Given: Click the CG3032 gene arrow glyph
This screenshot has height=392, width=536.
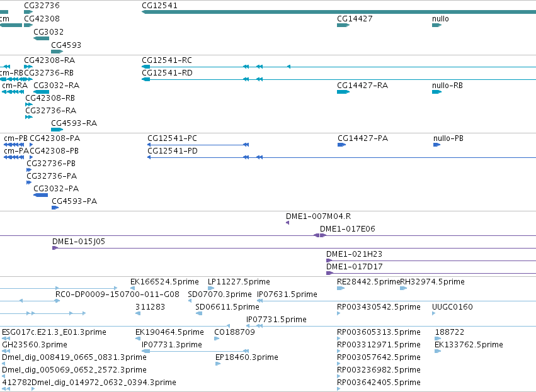Looking at the screenshot, I should click(x=42, y=38).
